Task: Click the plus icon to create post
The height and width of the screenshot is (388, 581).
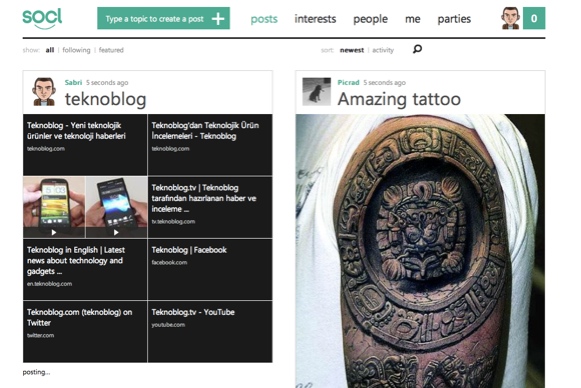Action: 218,19
